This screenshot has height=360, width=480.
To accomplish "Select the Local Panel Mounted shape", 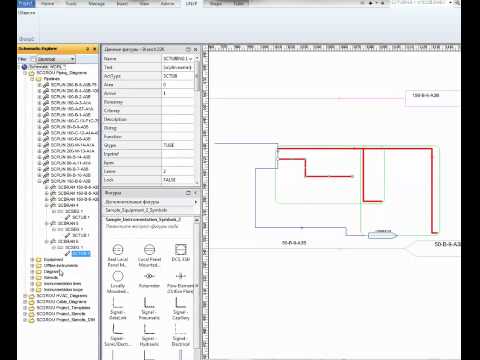I will [x=149, y=255].
